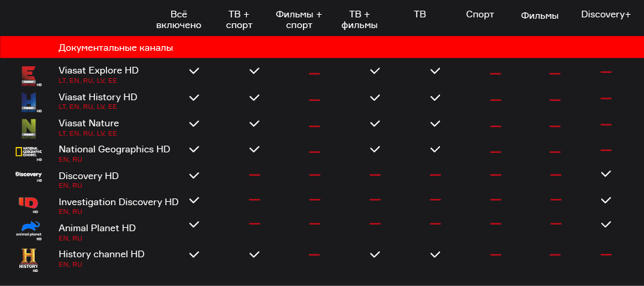Click the Viasat History HD channel logo

click(30, 103)
